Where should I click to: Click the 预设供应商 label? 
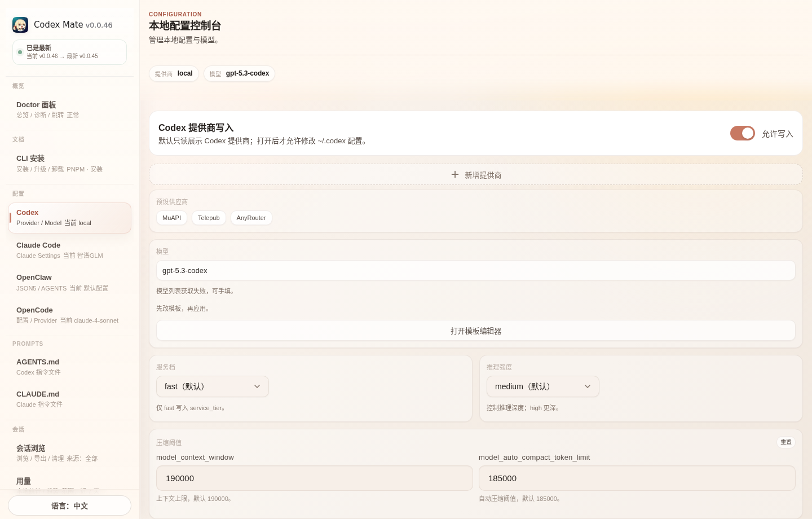pos(172,202)
